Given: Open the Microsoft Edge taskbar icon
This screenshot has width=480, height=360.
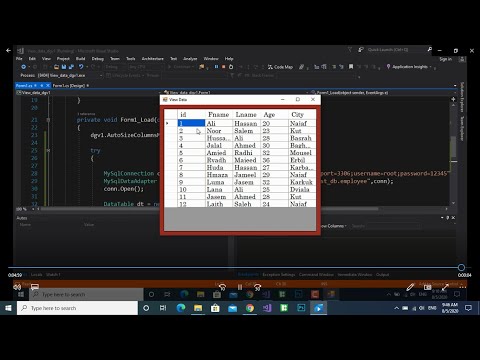Looking at the screenshot, I should point(181,308).
